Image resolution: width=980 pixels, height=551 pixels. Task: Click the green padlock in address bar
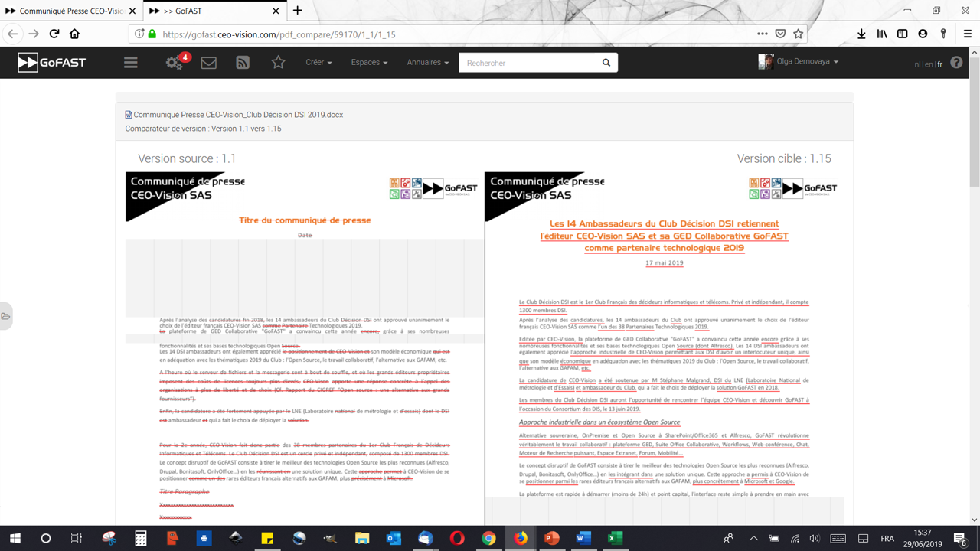(152, 34)
